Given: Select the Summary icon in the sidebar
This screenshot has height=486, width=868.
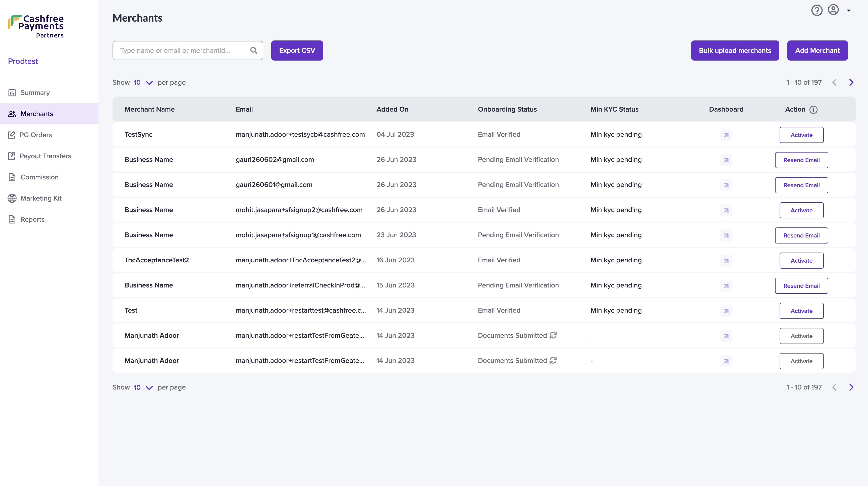Looking at the screenshot, I should click(12, 92).
